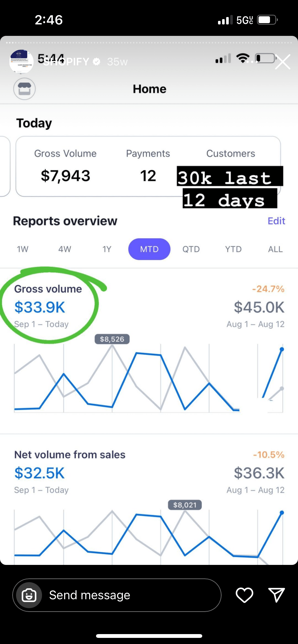Share the story via paper plane icon

point(276,595)
